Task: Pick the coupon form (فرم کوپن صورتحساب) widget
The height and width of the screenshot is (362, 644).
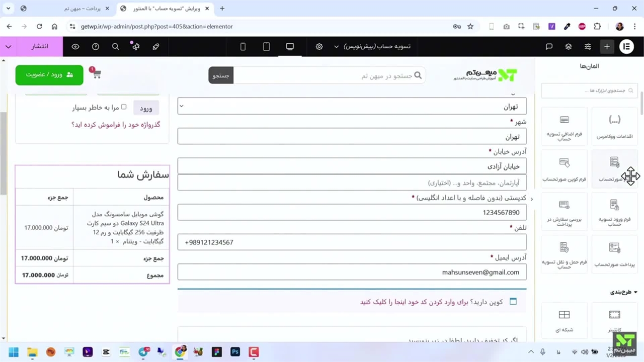Action: (x=564, y=168)
